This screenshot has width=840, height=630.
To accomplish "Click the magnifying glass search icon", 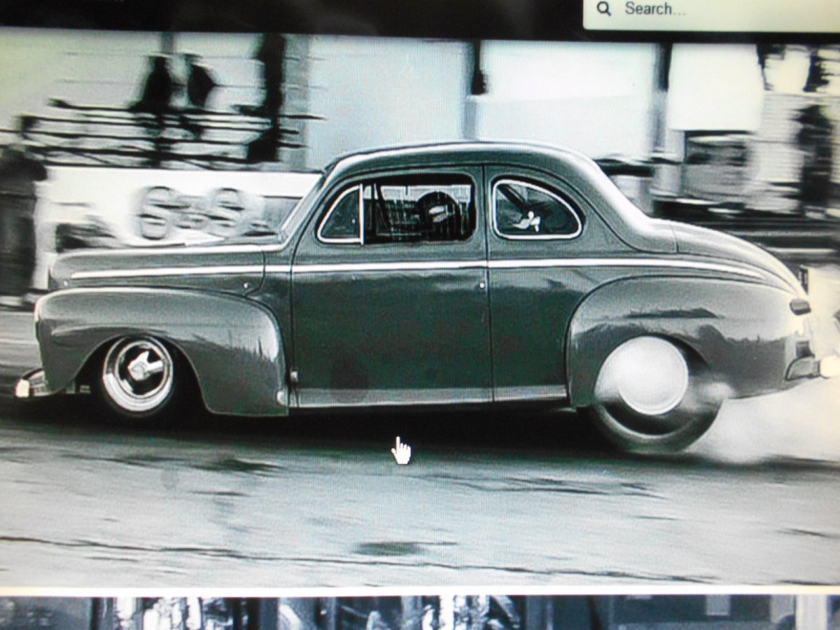I will tap(604, 9).
